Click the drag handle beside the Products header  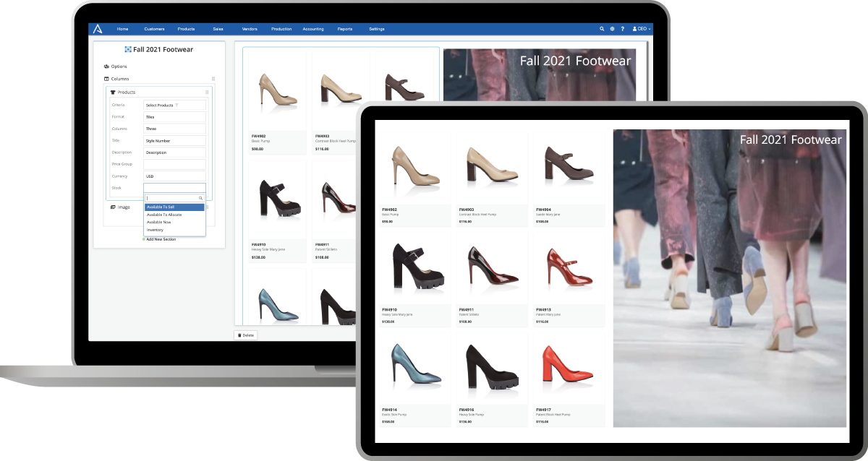point(205,92)
